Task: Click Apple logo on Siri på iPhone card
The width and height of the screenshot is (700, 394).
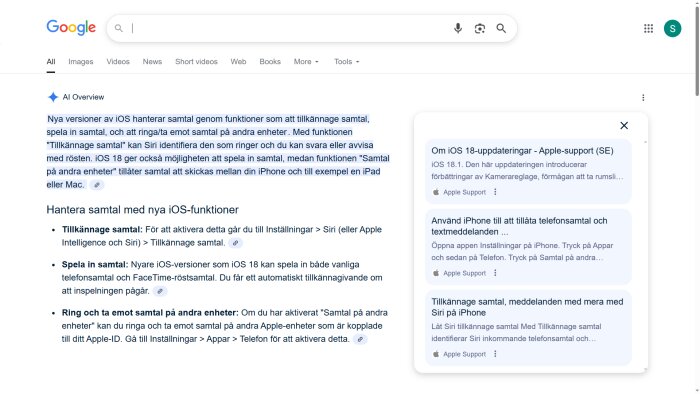Action: (436, 354)
